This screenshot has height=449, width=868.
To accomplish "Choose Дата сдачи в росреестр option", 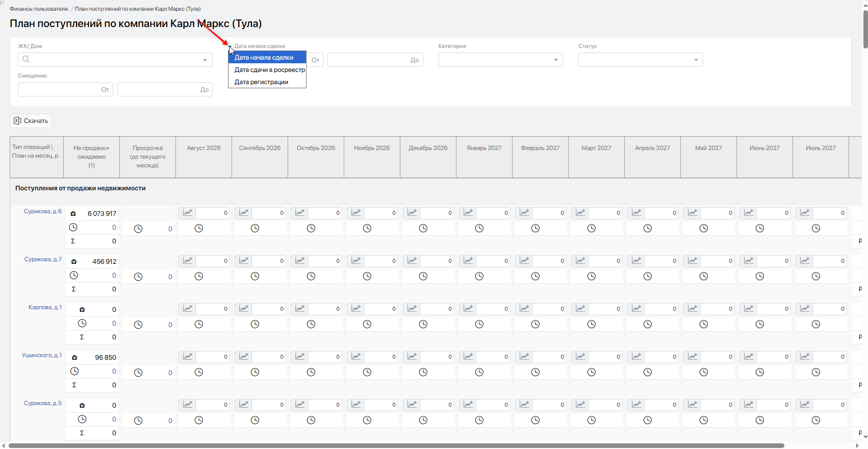I will click(267, 70).
